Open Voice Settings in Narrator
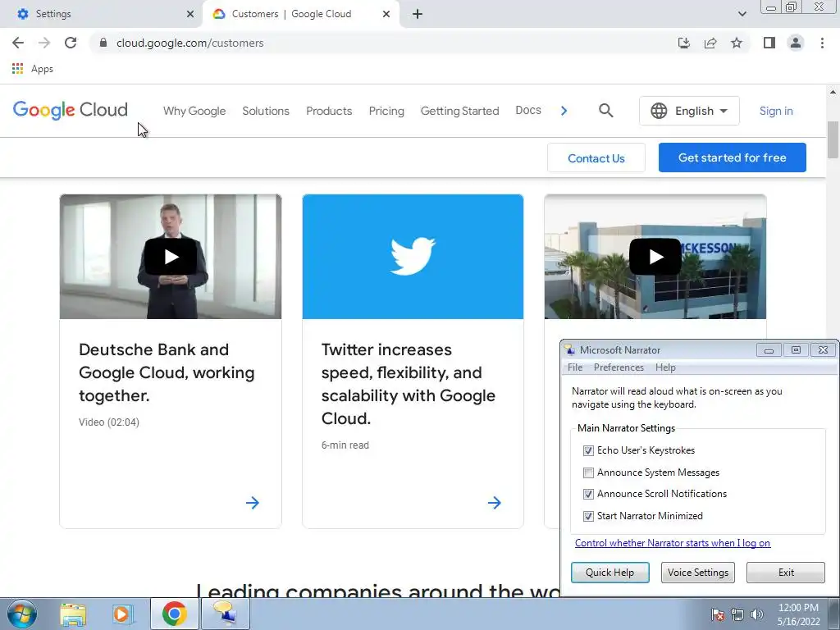840x630 pixels. (x=698, y=572)
